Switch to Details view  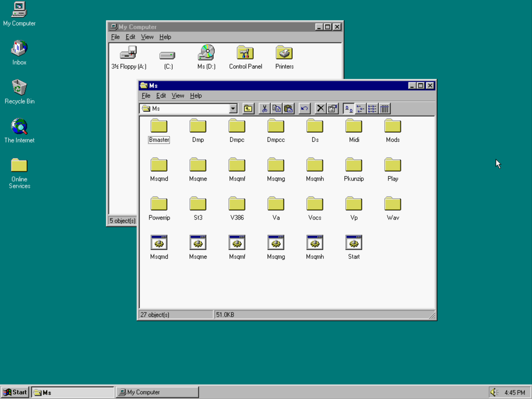point(384,109)
